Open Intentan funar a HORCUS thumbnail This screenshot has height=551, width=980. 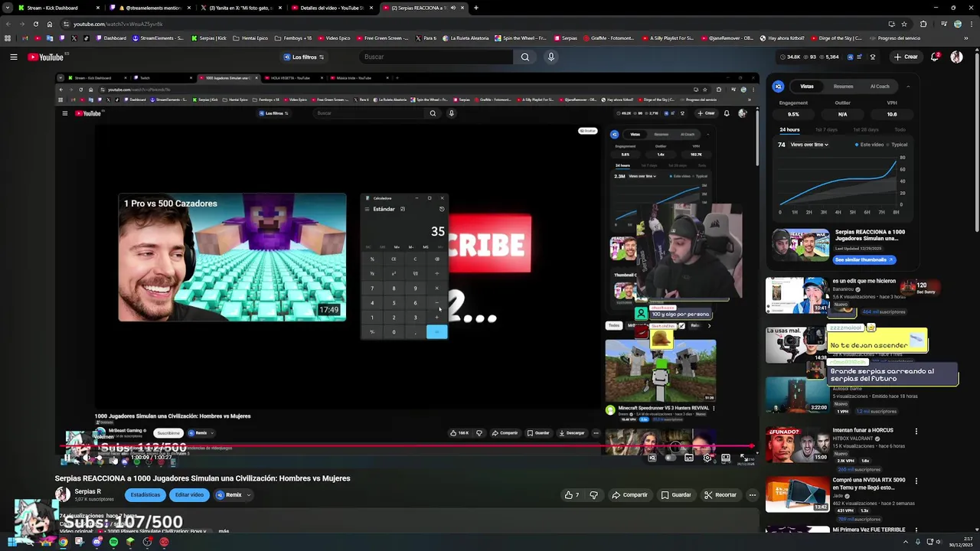click(x=796, y=445)
